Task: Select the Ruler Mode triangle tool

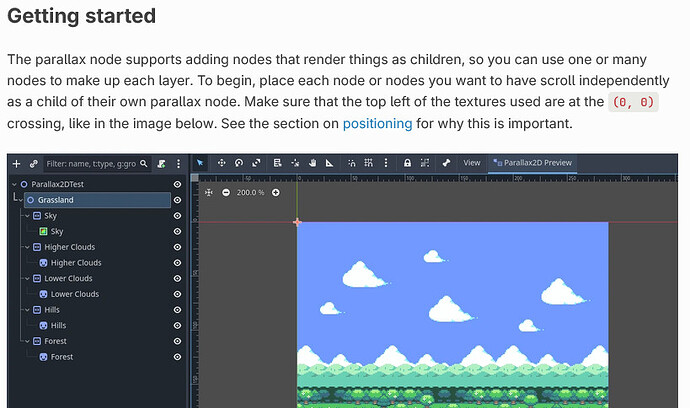Action: (329, 163)
